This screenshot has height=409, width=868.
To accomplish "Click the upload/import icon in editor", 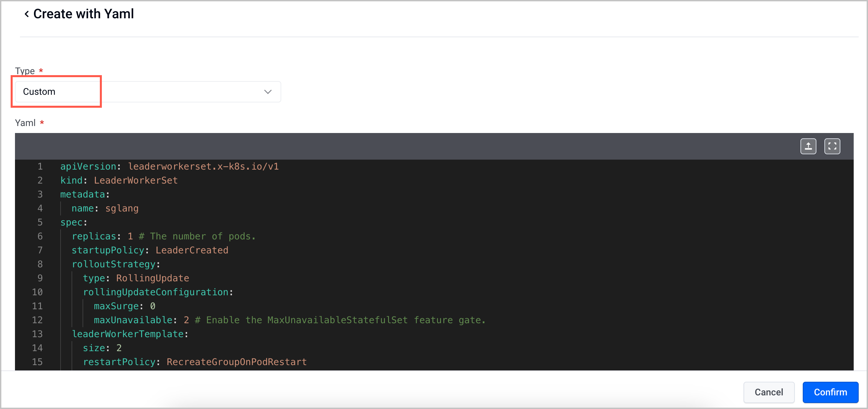I will click(809, 146).
